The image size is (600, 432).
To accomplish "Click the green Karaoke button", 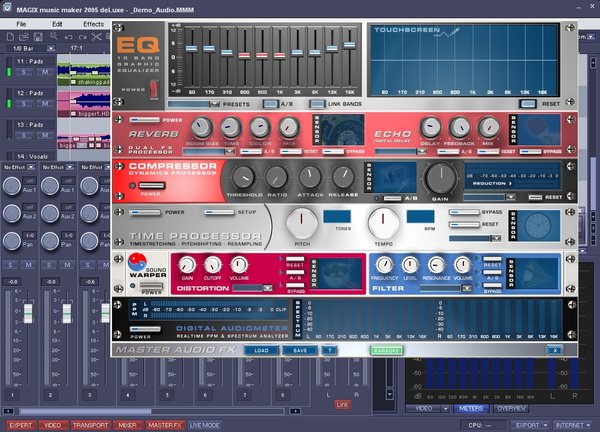I will (386, 350).
